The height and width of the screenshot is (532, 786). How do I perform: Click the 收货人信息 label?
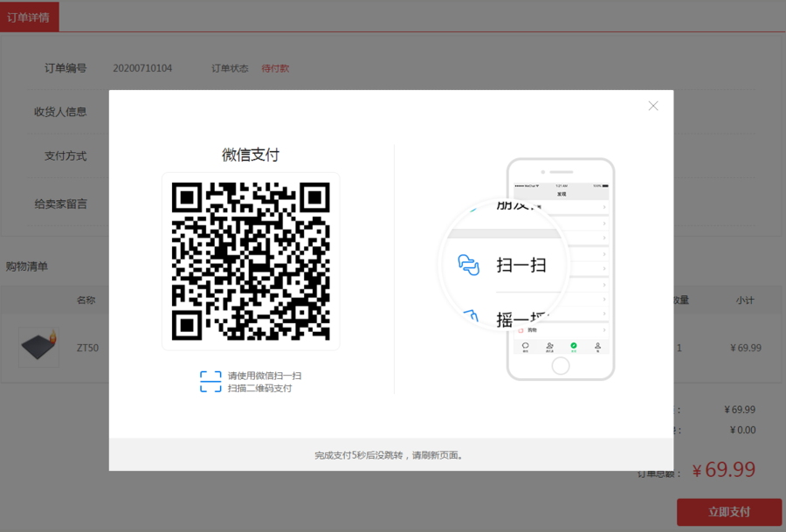[60, 111]
